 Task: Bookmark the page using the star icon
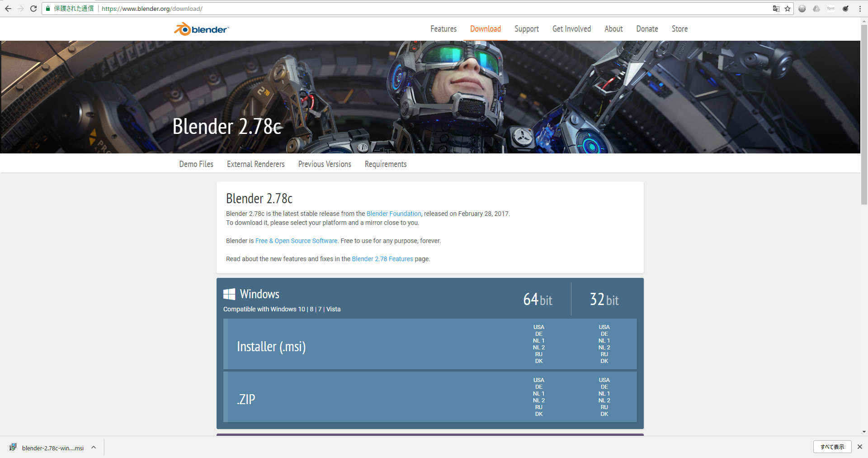[788, 9]
